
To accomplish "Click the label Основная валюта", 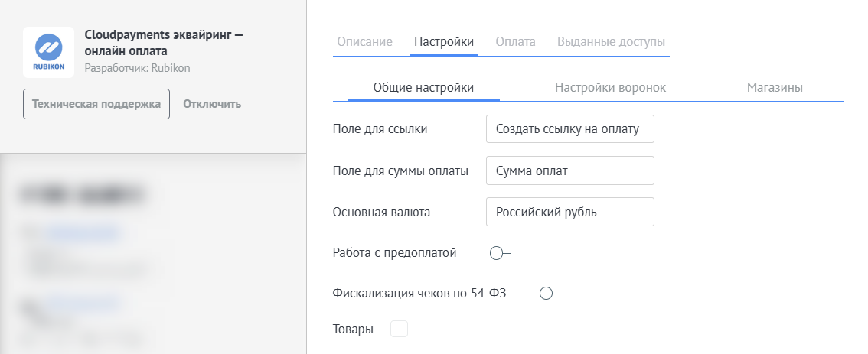I will coord(381,213).
